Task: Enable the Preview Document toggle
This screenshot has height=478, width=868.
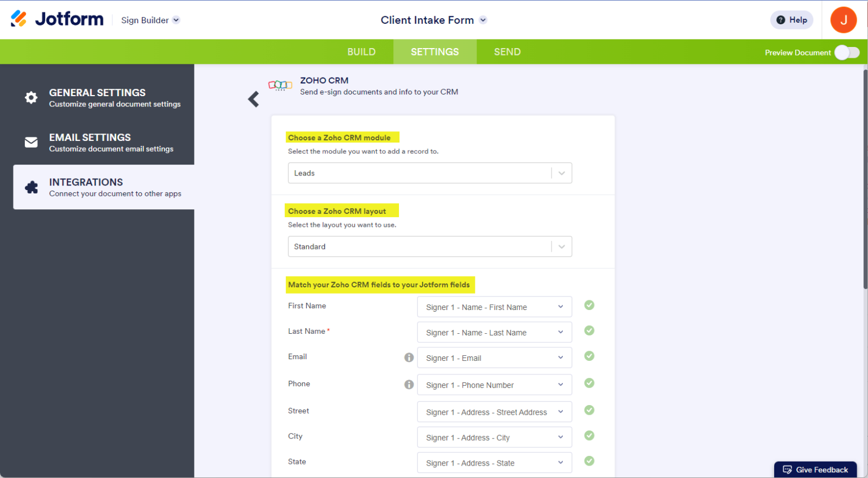Action: pyautogui.click(x=847, y=52)
